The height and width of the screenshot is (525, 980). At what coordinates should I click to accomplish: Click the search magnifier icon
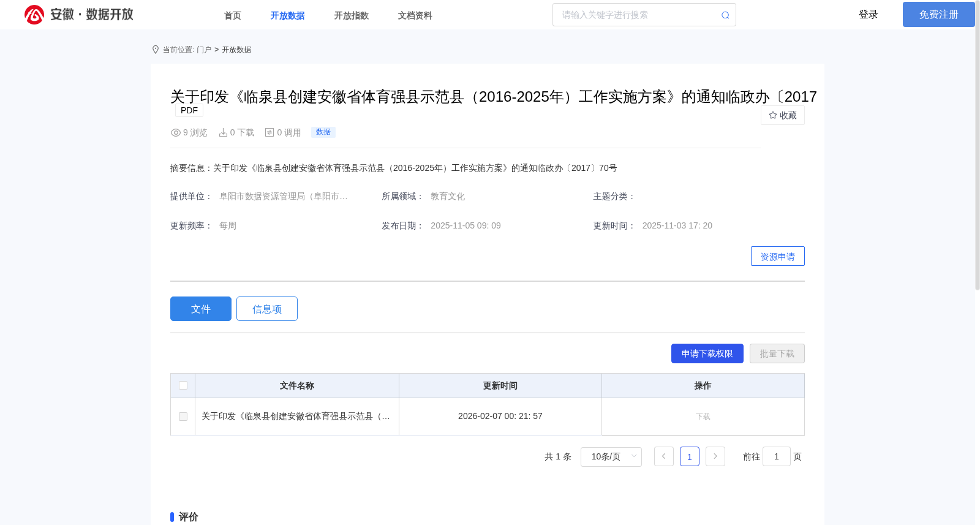tap(725, 15)
